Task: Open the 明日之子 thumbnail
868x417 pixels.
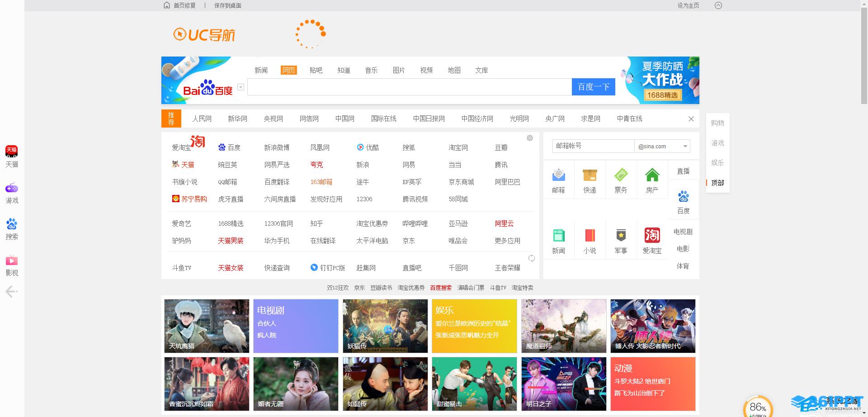Action: coord(564,384)
